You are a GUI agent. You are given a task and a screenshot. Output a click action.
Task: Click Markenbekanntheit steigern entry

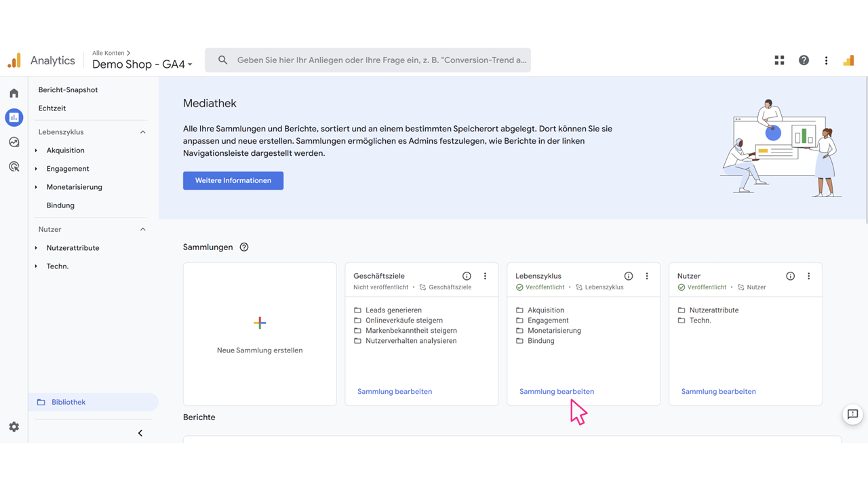(x=411, y=331)
